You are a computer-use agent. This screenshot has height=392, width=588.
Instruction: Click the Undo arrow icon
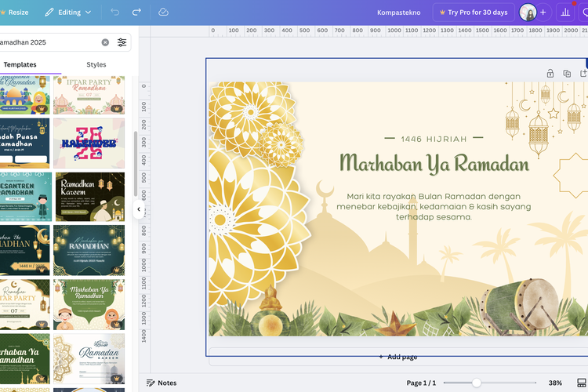(x=115, y=13)
